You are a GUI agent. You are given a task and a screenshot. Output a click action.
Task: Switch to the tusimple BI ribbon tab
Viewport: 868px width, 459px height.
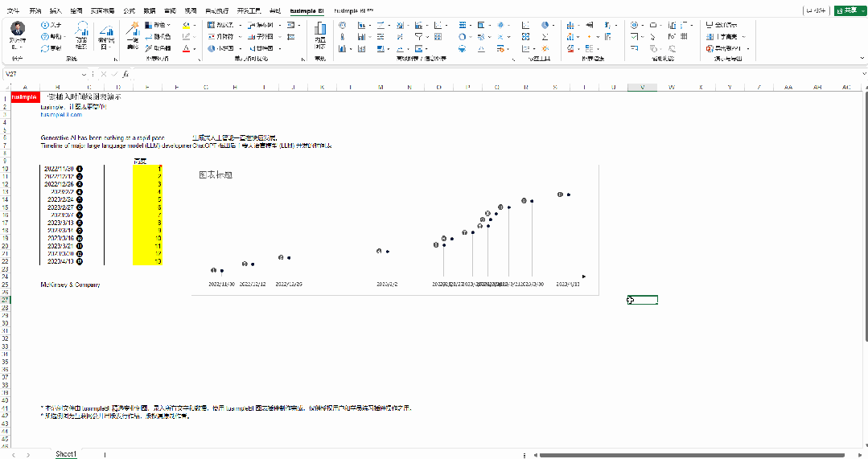tap(306, 10)
